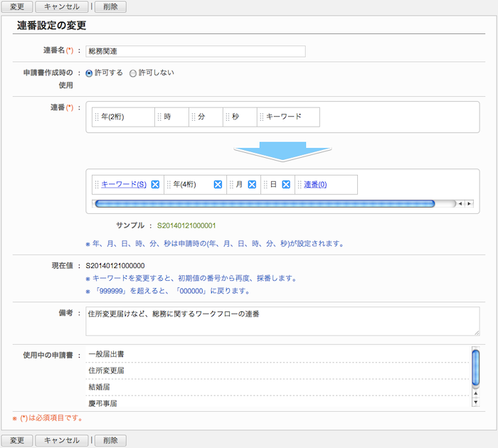This screenshot has height=448, width=498.
Task: Click the top キャンセル button
Action: (x=62, y=6)
